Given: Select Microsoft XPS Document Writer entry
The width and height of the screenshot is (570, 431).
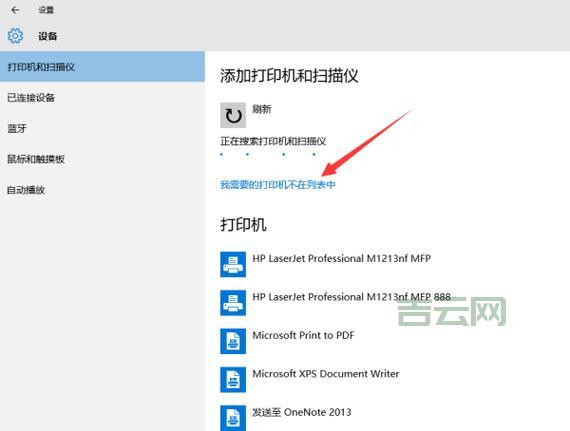Looking at the screenshot, I should tap(326, 374).
